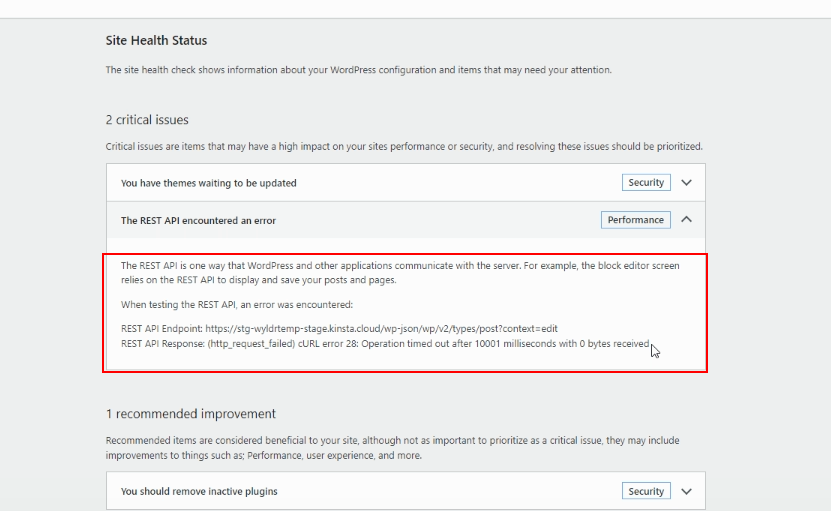
Task: Expand the remove inactive plugins chevron
Action: click(x=686, y=491)
